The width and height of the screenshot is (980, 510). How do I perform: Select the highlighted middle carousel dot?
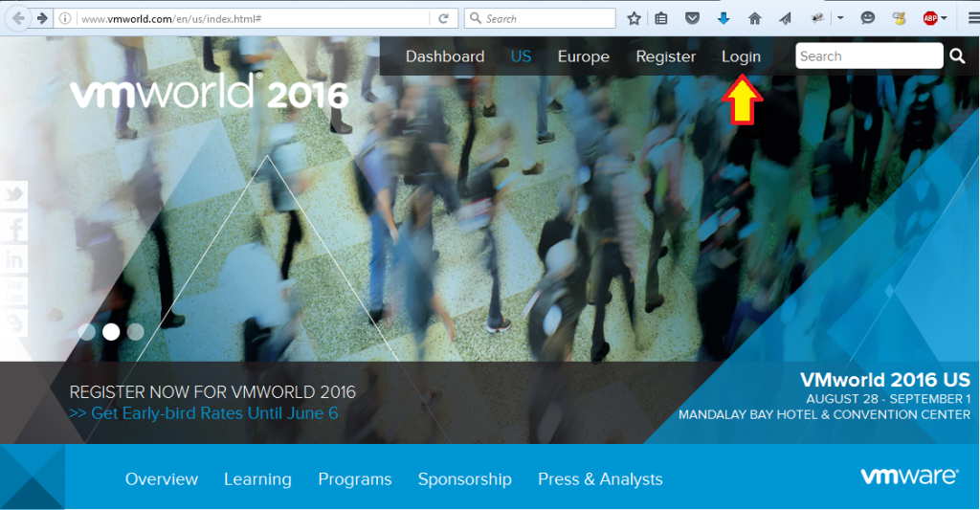[x=111, y=332]
